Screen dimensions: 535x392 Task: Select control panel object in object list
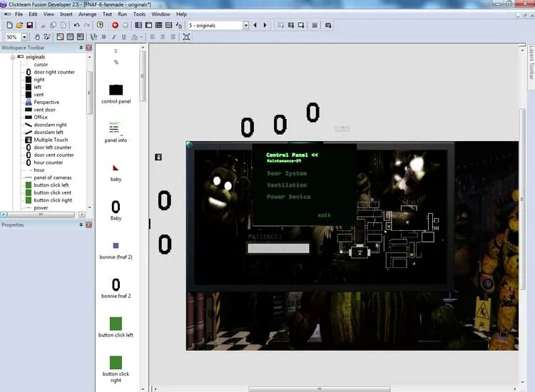(x=116, y=94)
